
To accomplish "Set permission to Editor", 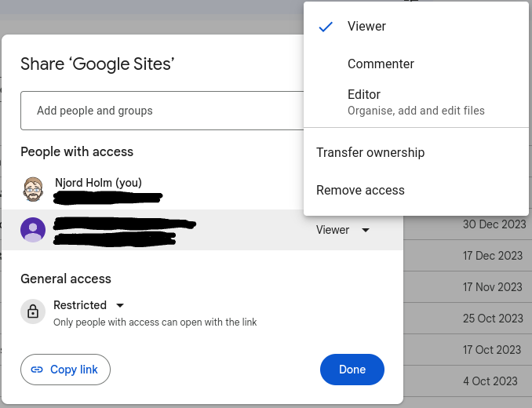I will (416, 102).
